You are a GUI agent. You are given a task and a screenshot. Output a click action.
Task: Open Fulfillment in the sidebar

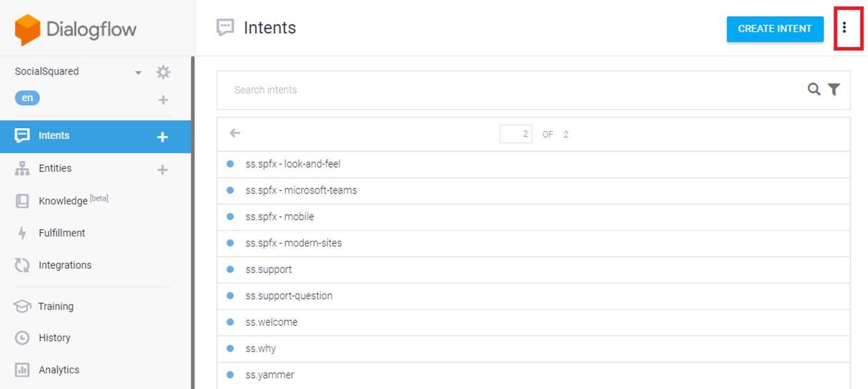[x=62, y=232]
